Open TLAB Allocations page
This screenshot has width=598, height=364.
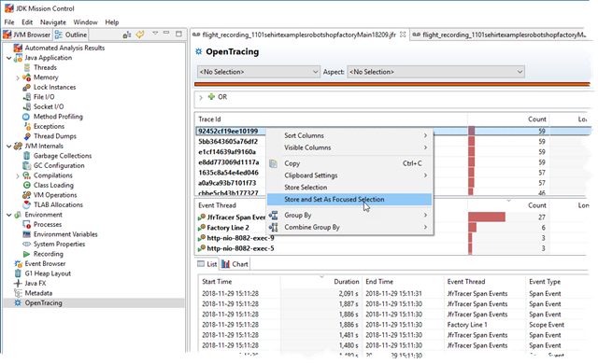pyautogui.click(x=58, y=204)
